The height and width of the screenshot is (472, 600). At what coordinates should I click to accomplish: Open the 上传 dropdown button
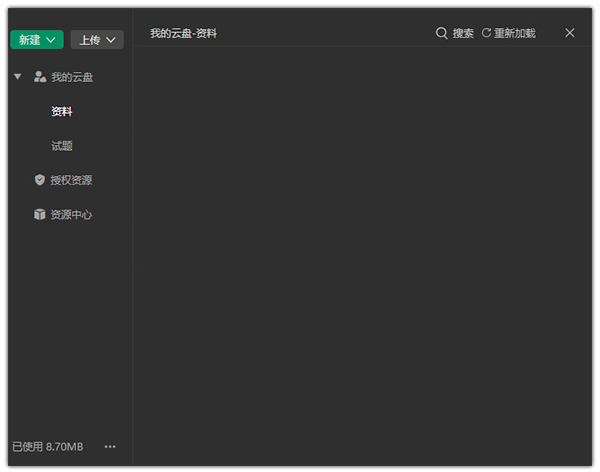(x=97, y=39)
